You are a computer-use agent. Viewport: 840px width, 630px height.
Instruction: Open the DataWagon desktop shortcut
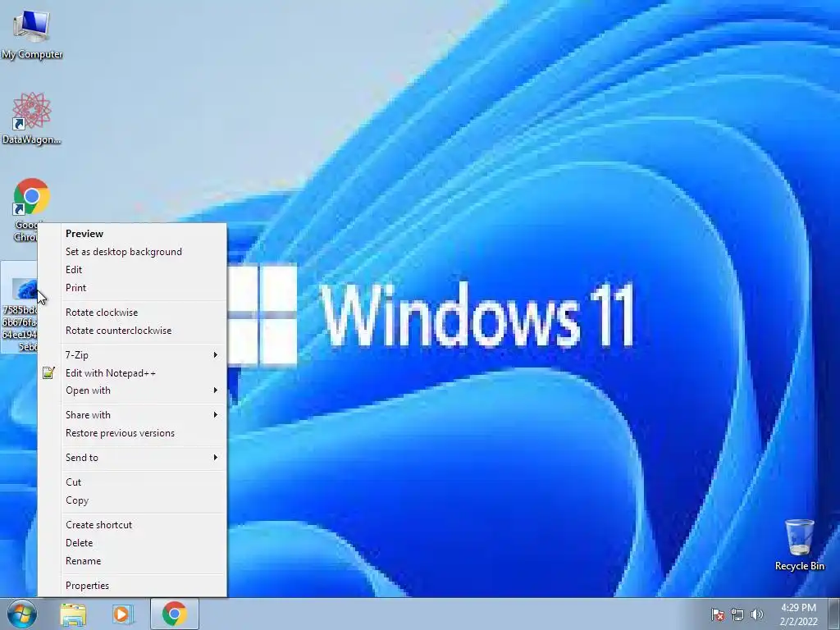[x=32, y=118]
